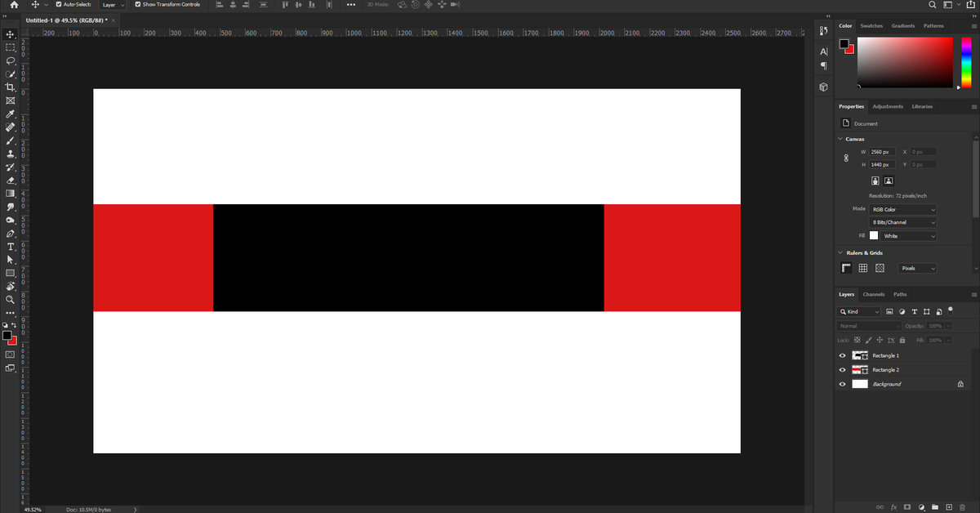Image resolution: width=980 pixels, height=513 pixels.
Task: Select the Zoom tool
Action: 11,300
